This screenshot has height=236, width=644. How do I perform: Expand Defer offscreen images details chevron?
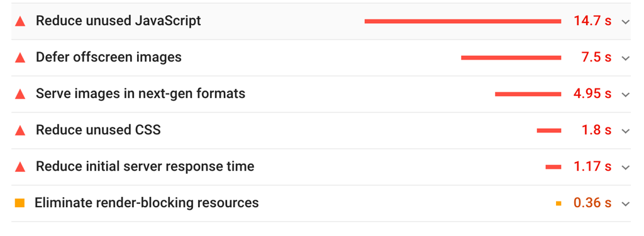coord(626,58)
